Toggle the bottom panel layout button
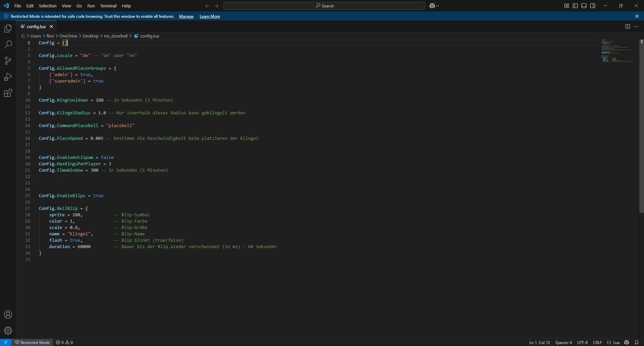The image size is (644, 346). [x=584, y=6]
